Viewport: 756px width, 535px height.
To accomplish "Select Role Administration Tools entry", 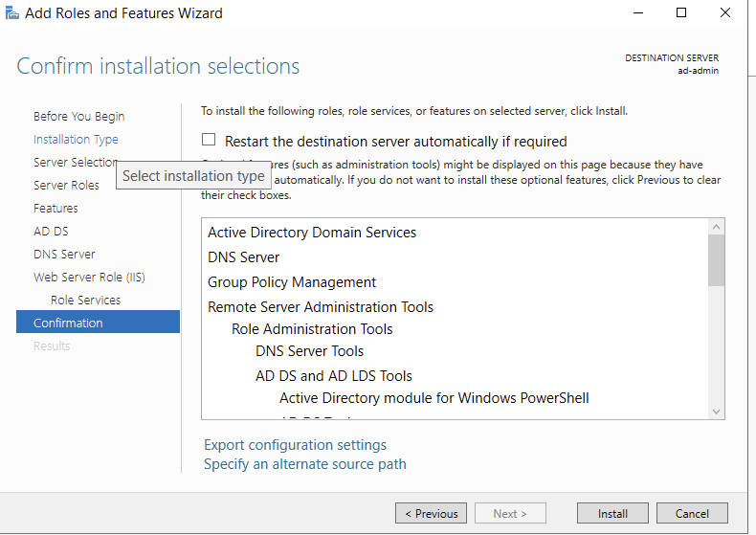I will pyautogui.click(x=312, y=329).
